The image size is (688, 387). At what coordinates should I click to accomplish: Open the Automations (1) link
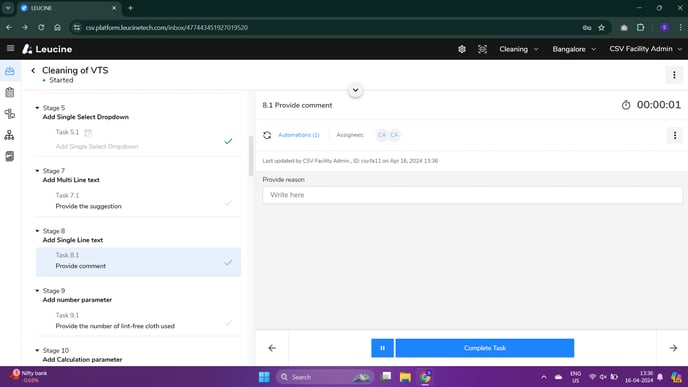pos(299,135)
